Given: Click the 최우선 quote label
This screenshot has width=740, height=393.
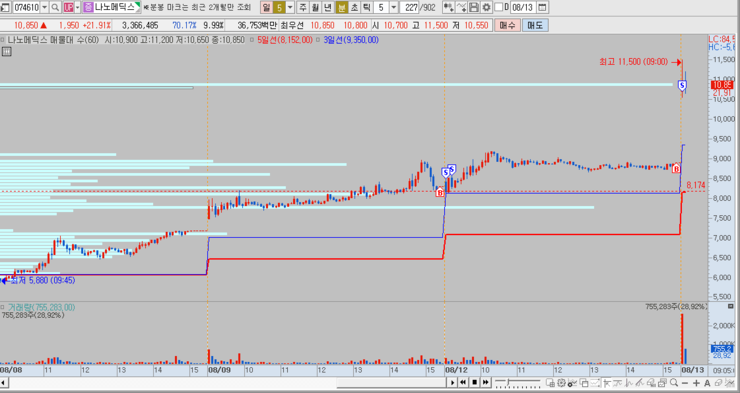Looking at the screenshot, I should pos(293,25).
